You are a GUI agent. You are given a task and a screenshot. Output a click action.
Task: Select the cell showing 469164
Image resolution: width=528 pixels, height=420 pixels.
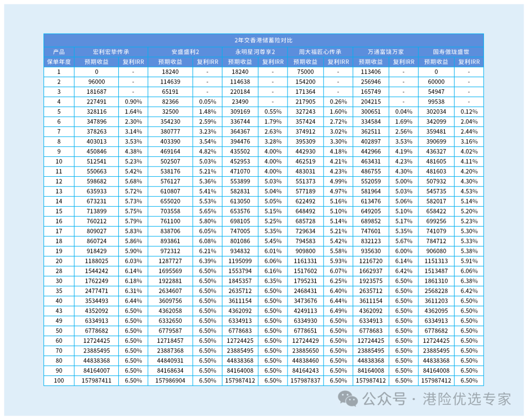pos(171,152)
